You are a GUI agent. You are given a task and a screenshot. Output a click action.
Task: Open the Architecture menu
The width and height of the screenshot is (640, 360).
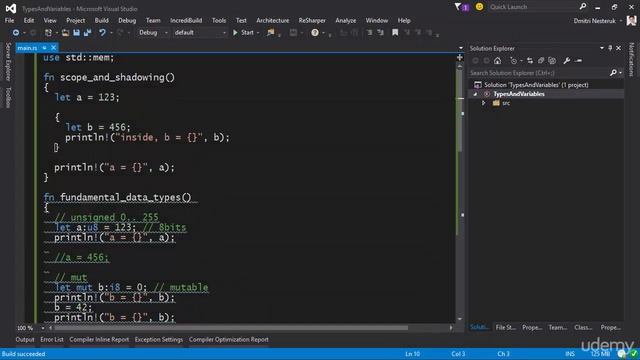click(272, 20)
